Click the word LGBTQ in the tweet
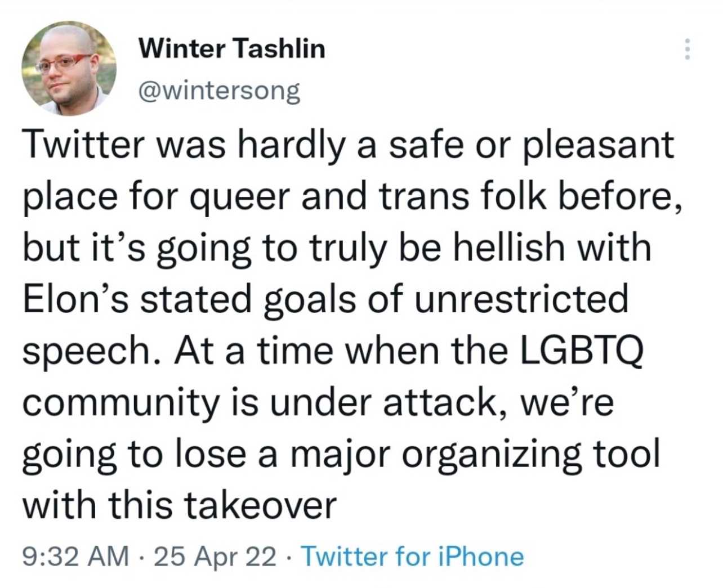Image resolution: width=723 pixels, height=588 pixels. point(580,351)
